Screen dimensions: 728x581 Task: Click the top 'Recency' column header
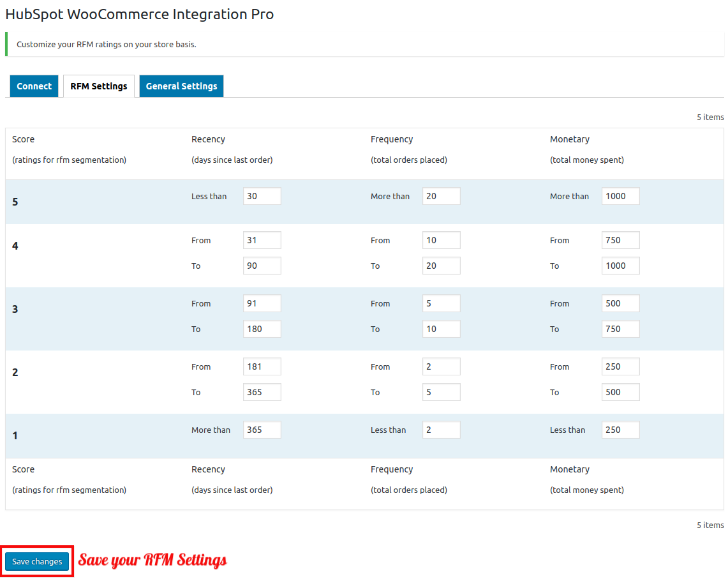[x=208, y=139]
